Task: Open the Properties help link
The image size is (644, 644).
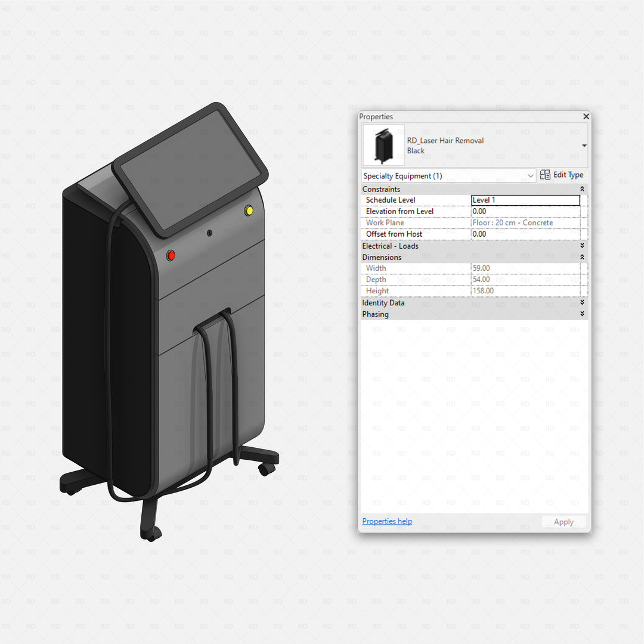Action: pyautogui.click(x=387, y=521)
